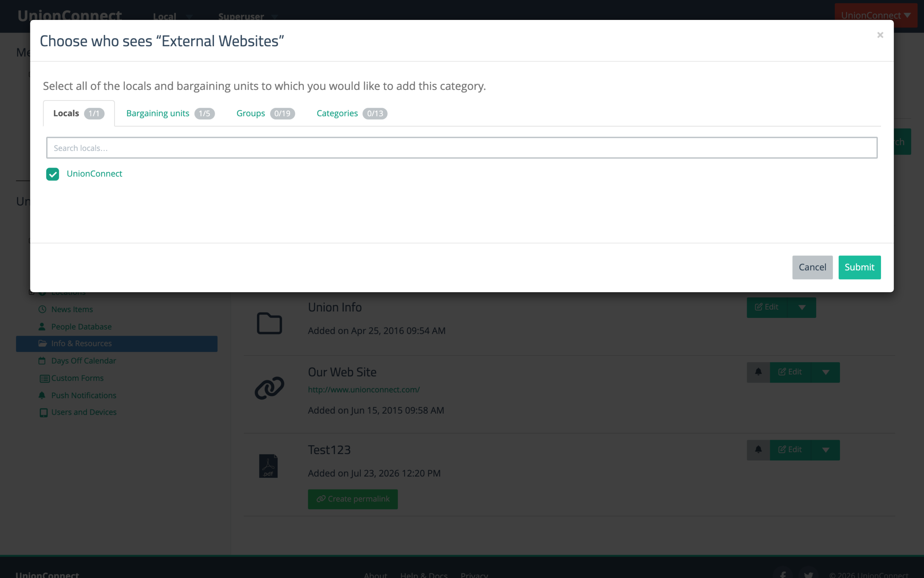Image resolution: width=924 pixels, height=578 pixels.
Task: Open Users and Devices in the sidebar
Action: pos(84,412)
